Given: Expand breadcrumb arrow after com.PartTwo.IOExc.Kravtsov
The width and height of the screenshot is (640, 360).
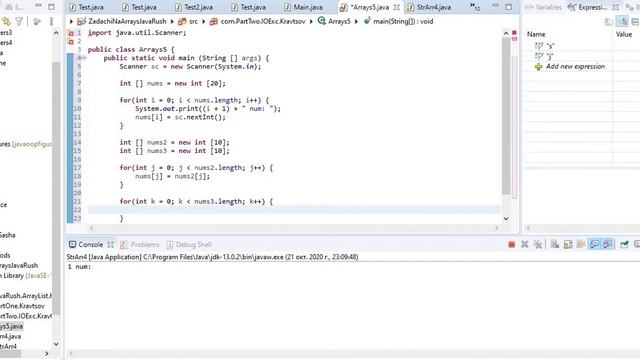Looking at the screenshot, I should 311,21.
